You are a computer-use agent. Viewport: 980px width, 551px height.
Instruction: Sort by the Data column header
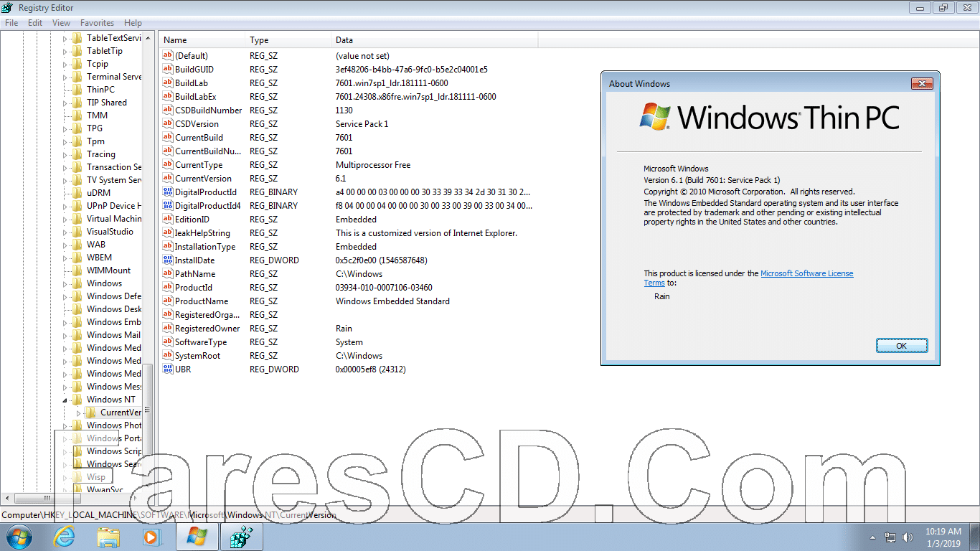click(x=435, y=40)
